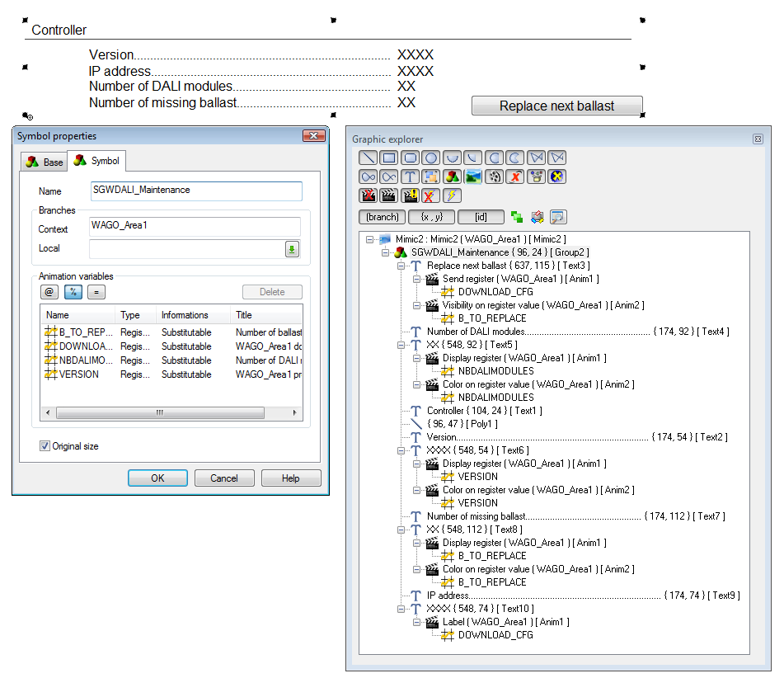Screen dimensions: 784x678
Task: Open the Local branch dropdown arrow
Action: click(x=292, y=249)
